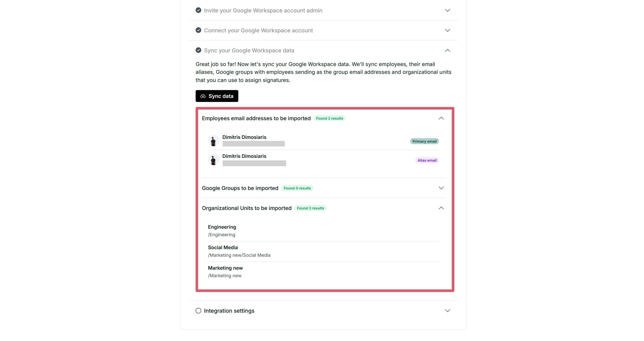Expand the Google Groups to be imported section

pos(441,188)
